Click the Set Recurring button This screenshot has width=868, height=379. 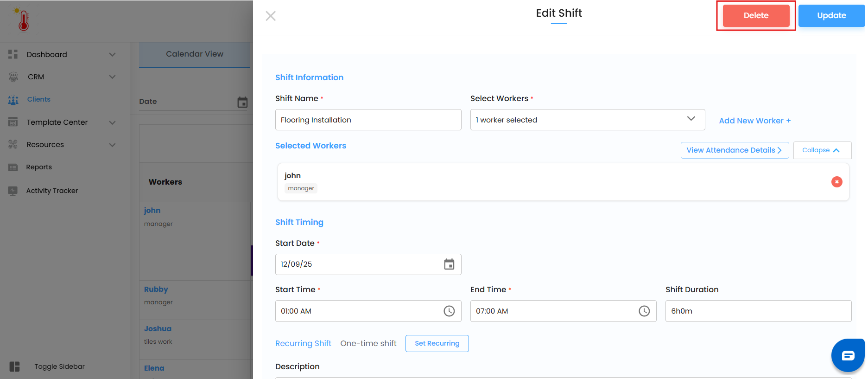[437, 343]
